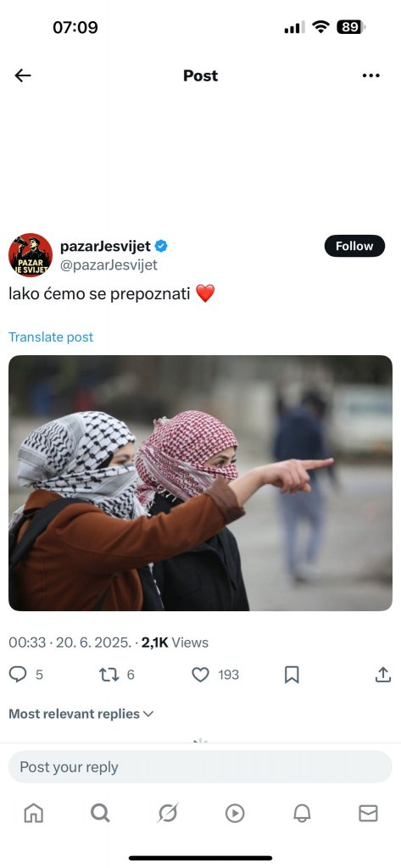Share the post via share icon
Image resolution: width=401 pixels, height=868 pixels.
382,674
